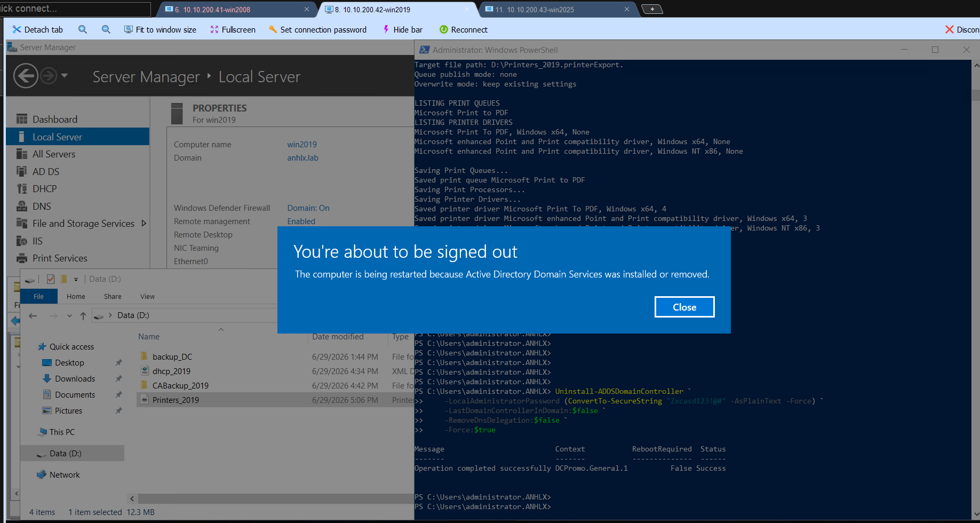
Task: Click the anhlx.lab domain link
Action: [302, 158]
